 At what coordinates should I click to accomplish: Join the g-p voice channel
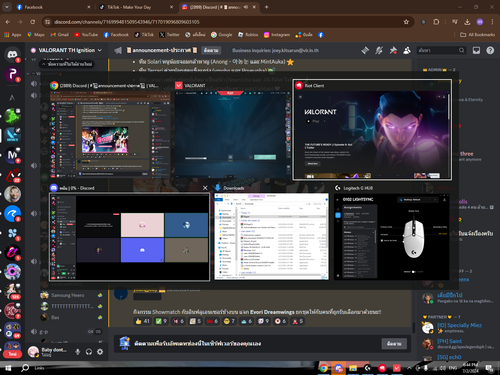[67, 332]
